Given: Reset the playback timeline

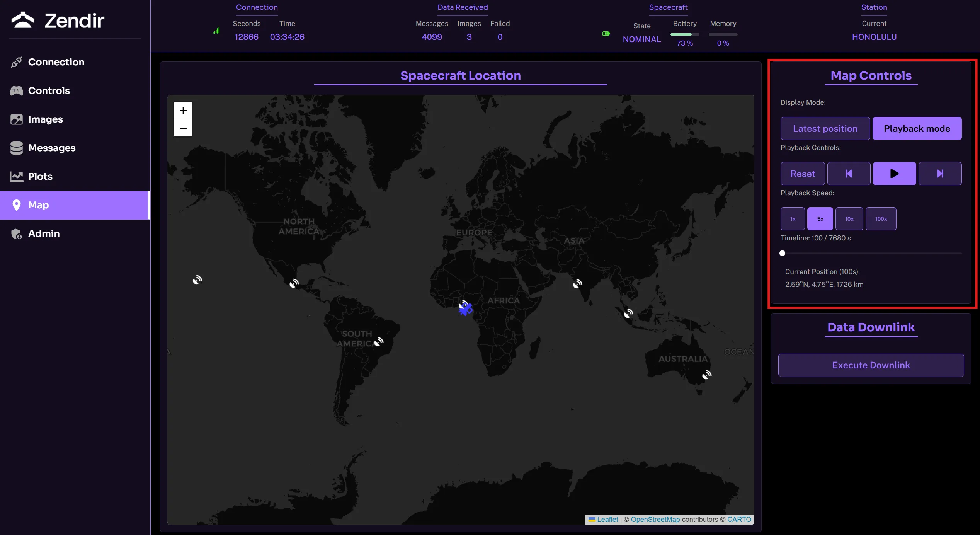Looking at the screenshot, I should [x=802, y=174].
